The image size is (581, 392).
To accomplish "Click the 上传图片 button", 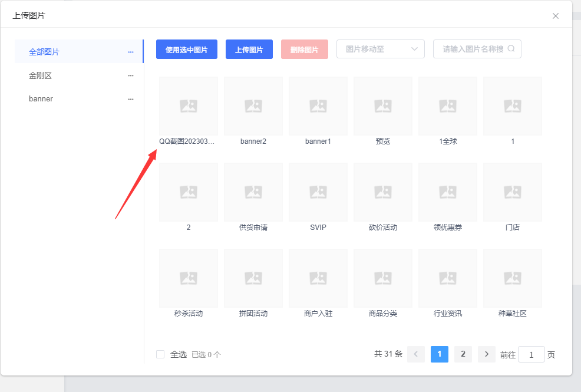I will (249, 50).
